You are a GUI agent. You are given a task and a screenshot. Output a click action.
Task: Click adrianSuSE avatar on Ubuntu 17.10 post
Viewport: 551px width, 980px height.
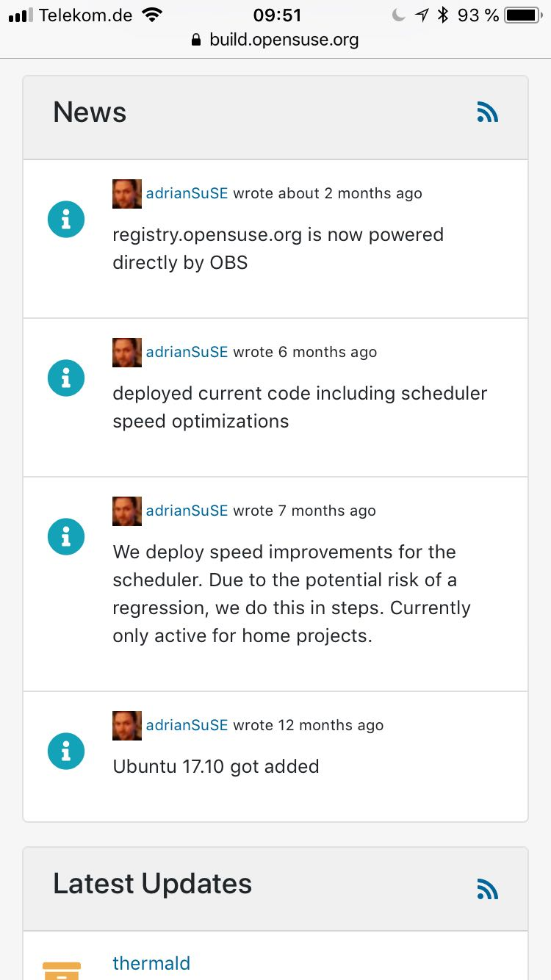[126, 725]
